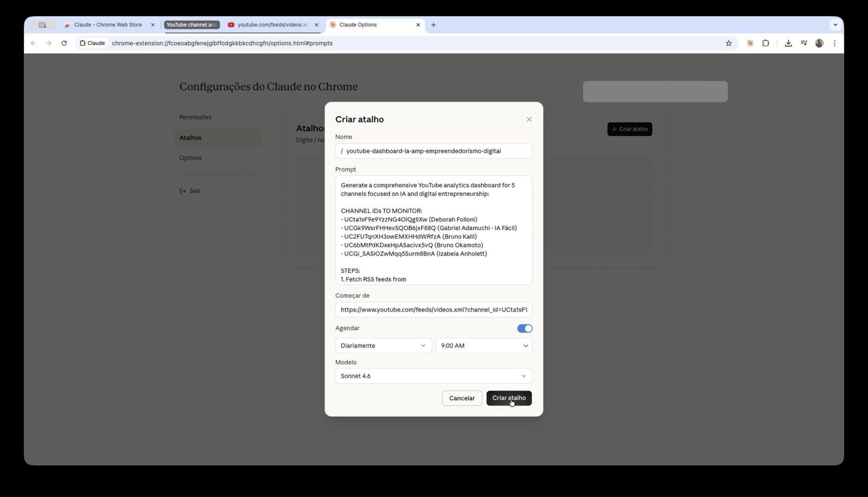This screenshot has width=868, height=497.
Task: Click inside the Prompt text area
Action: tap(434, 230)
